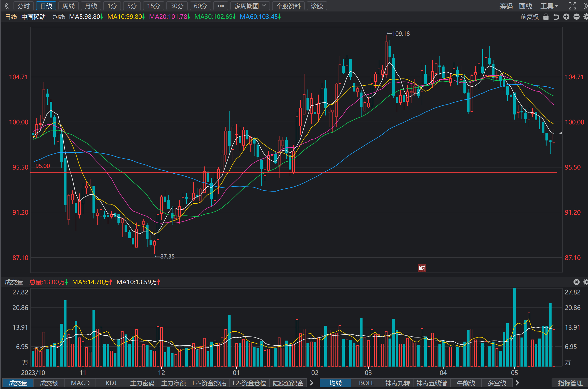Viewport: 588px width, 389px height.
Task: Select 成交量 volume indicator tab
Action: [18, 383]
